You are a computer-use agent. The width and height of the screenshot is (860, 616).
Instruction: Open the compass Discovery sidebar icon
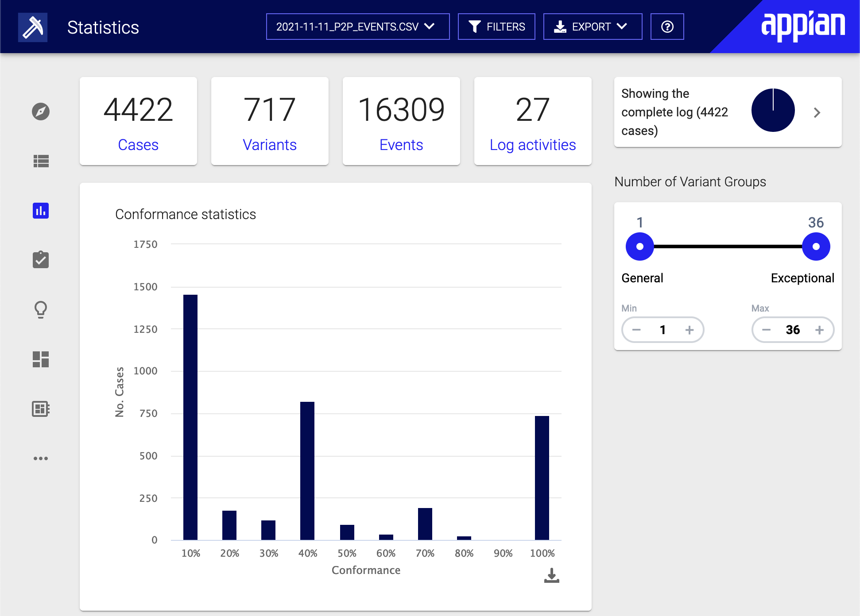pos(41,112)
